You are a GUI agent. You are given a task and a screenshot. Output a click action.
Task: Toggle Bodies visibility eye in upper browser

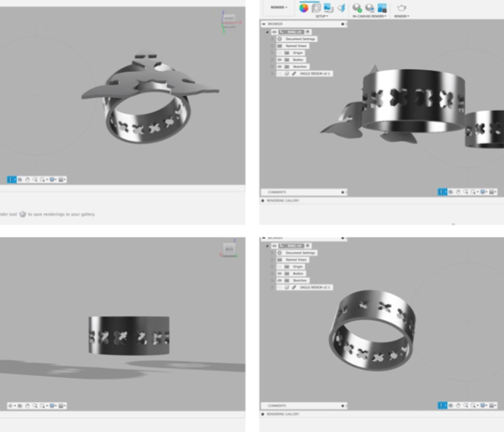click(x=279, y=60)
